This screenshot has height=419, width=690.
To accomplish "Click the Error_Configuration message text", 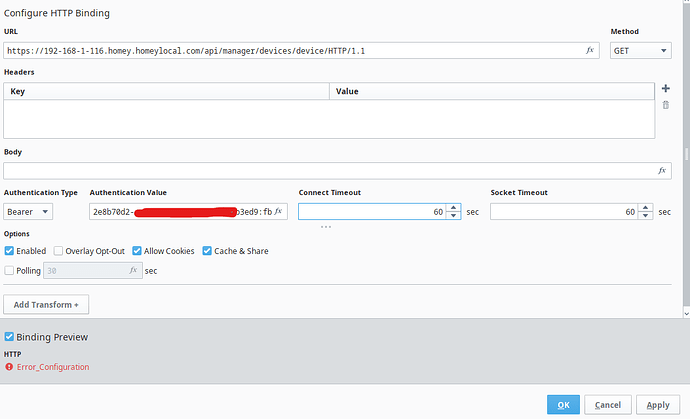I will 53,367.
